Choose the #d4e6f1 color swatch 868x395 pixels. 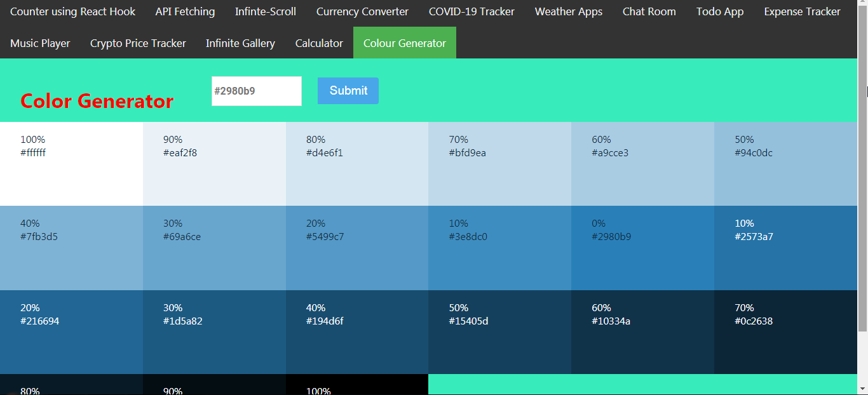[357, 164]
